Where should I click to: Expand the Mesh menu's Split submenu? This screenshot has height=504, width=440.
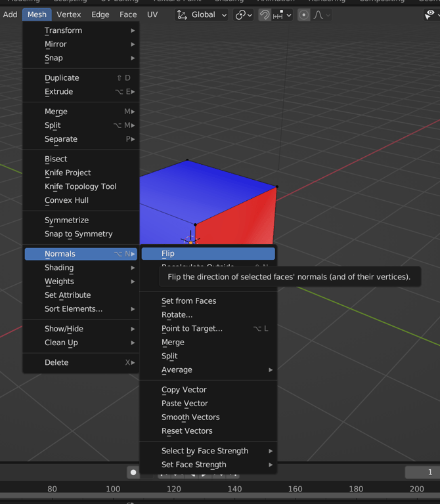pyautogui.click(x=81, y=125)
